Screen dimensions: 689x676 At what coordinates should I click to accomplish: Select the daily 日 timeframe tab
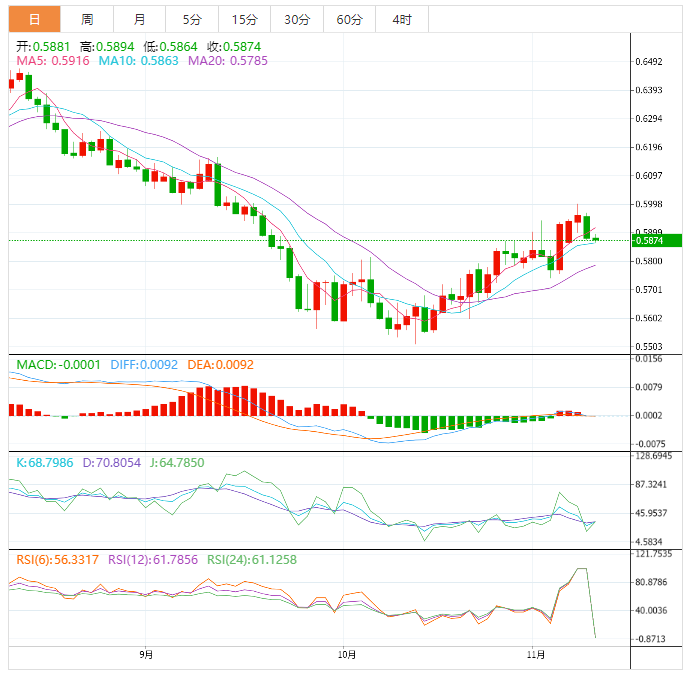(34, 19)
